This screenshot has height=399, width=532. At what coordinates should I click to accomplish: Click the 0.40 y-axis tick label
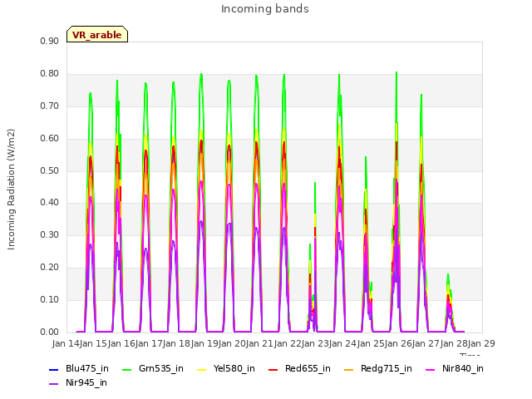coord(50,203)
